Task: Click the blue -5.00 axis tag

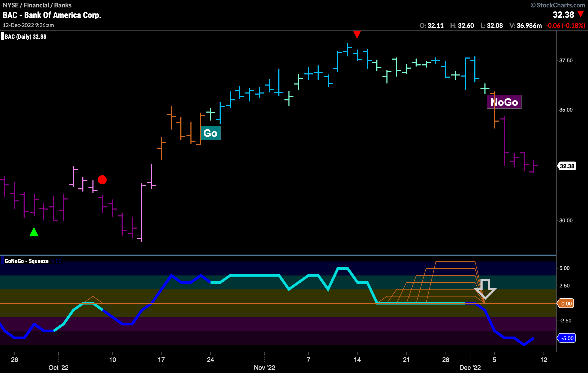Action: click(x=567, y=338)
